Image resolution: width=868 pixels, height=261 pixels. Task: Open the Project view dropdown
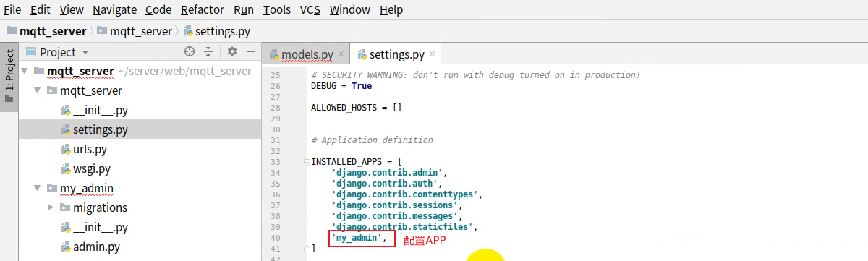[85, 53]
